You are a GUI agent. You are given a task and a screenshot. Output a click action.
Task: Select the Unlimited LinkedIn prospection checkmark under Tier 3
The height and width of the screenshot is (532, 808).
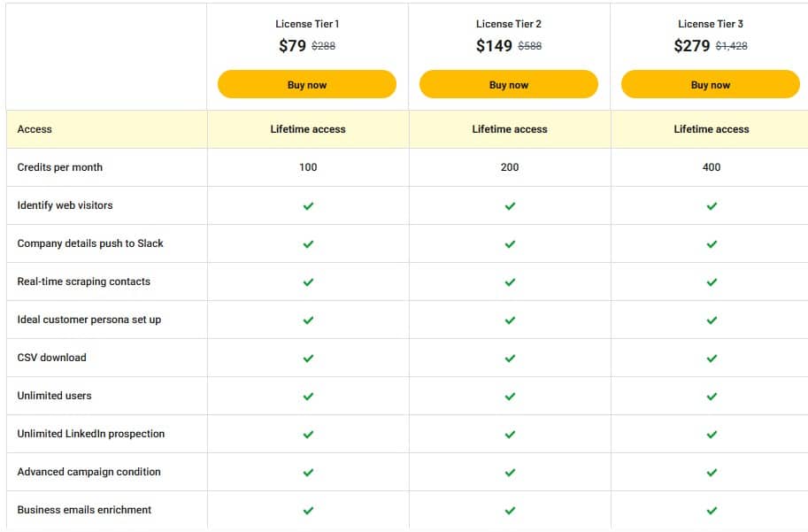coord(711,434)
